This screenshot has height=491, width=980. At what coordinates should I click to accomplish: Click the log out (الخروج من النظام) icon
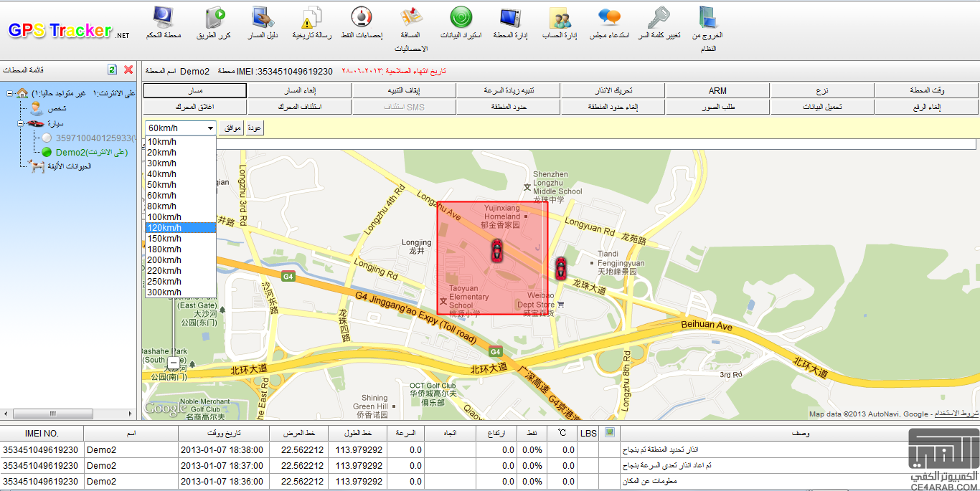pyautogui.click(x=708, y=16)
